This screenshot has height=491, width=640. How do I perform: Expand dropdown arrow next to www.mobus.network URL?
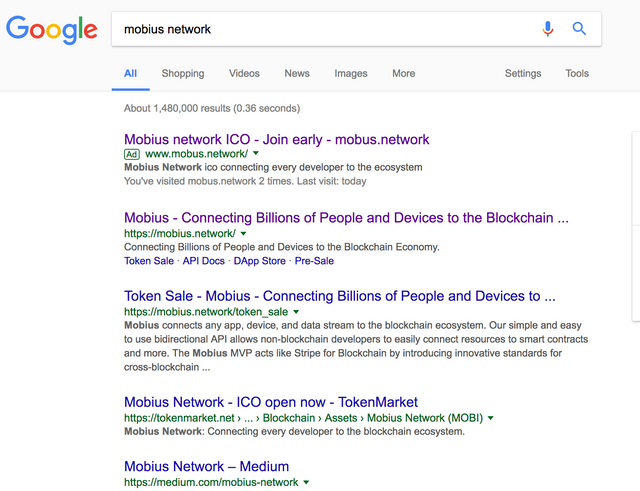coord(256,154)
